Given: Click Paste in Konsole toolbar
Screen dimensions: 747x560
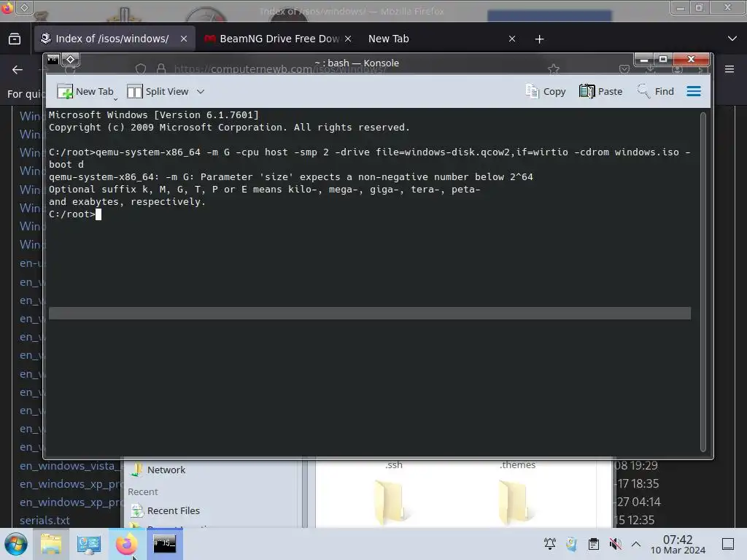Looking at the screenshot, I should pos(600,91).
